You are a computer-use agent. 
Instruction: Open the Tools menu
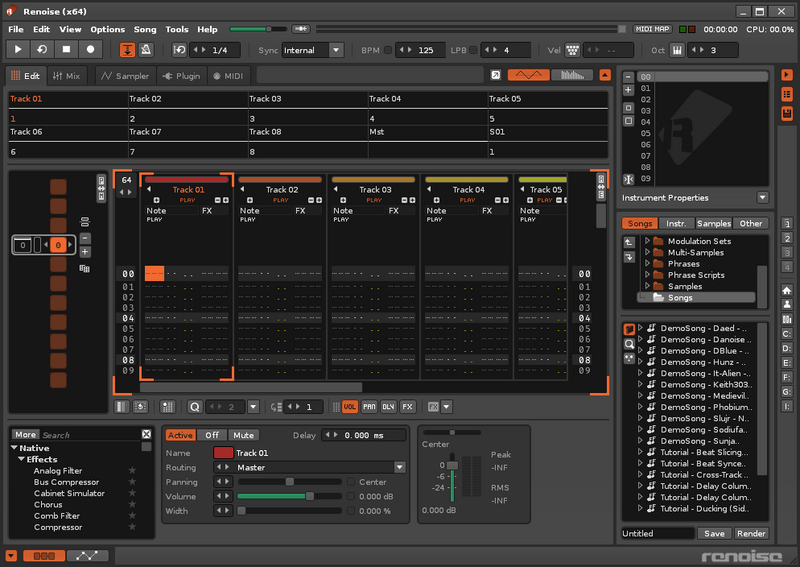[x=176, y=30]
